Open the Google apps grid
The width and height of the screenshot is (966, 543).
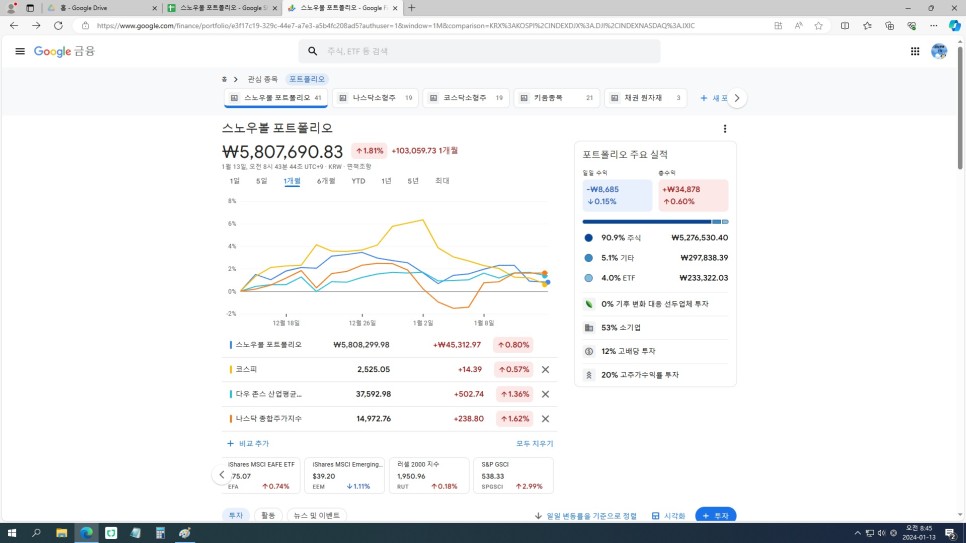(x=915, y=51)
